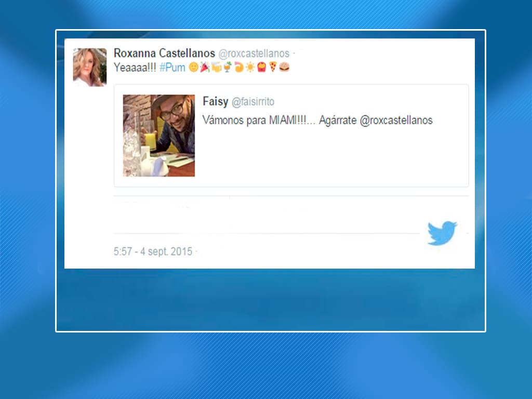Image resolution: width=532 pixels, height=399 pixels.
Task: Click the fried shrimp emoji
Action: (x=239, y=67)
